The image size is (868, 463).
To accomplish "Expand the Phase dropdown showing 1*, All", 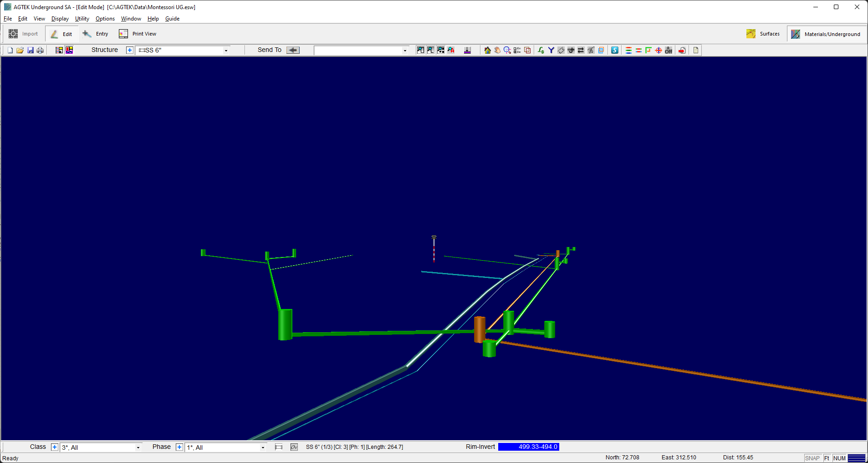I will pyautogui.click(x=225, y=448).
